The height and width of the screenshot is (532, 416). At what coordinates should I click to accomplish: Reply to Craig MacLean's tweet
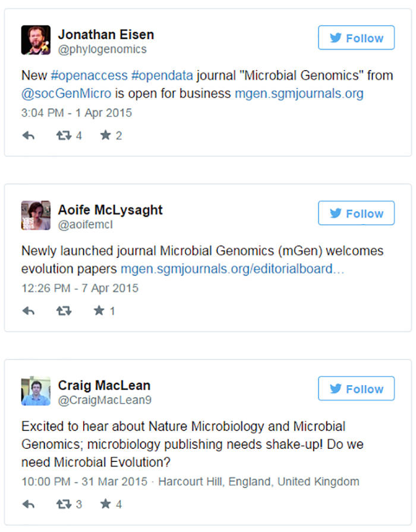[29, 505]
